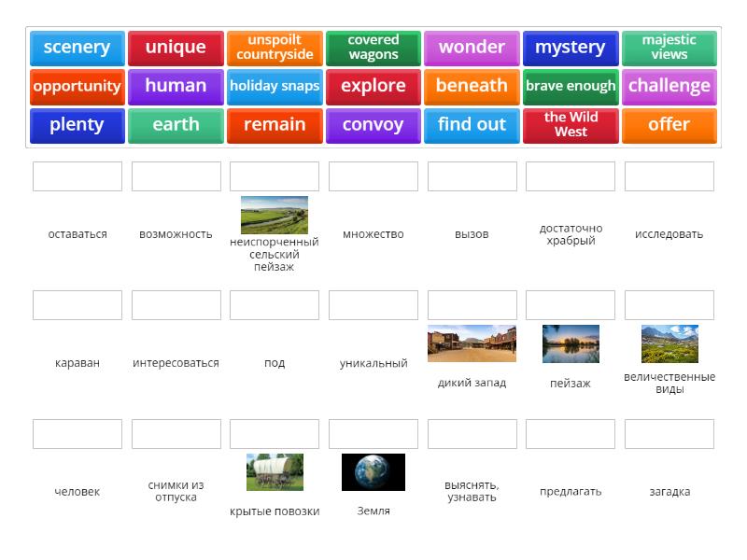The height and width of the screenshot is (560, 747).
Task: Click the Wild West town image
Action: 472,343
